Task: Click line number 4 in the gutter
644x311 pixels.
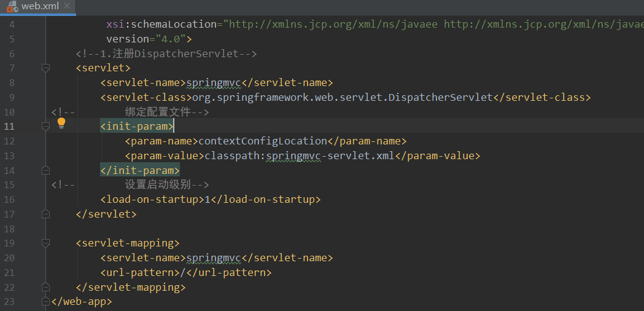Action: click(x=11, y=24)
